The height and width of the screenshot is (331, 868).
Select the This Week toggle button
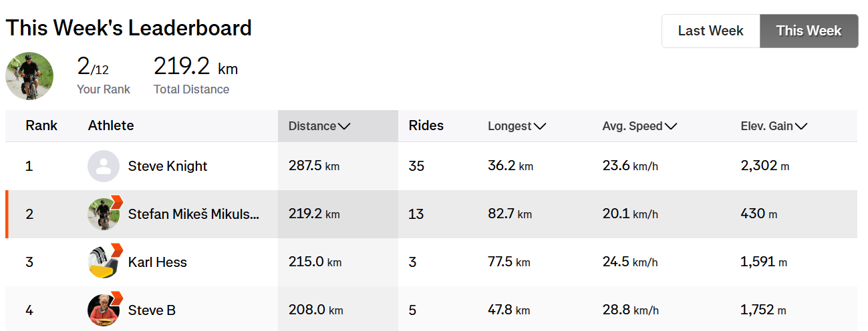[809, 31]
